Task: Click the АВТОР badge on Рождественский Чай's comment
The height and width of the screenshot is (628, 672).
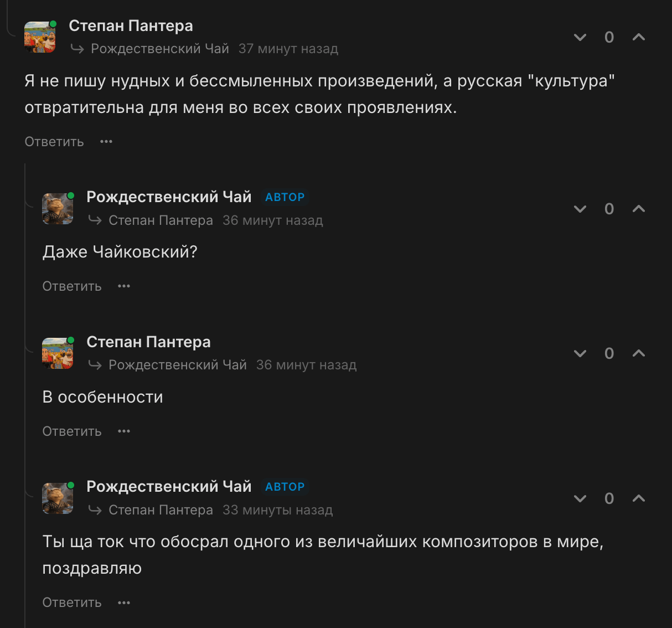Action: [x=285, y=197]
